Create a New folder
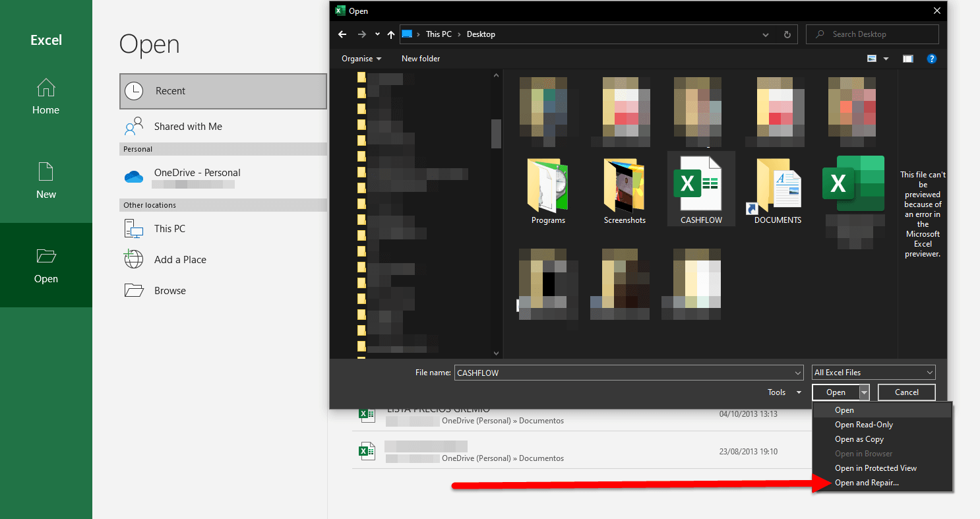The image size is (980, 519). 421,59
